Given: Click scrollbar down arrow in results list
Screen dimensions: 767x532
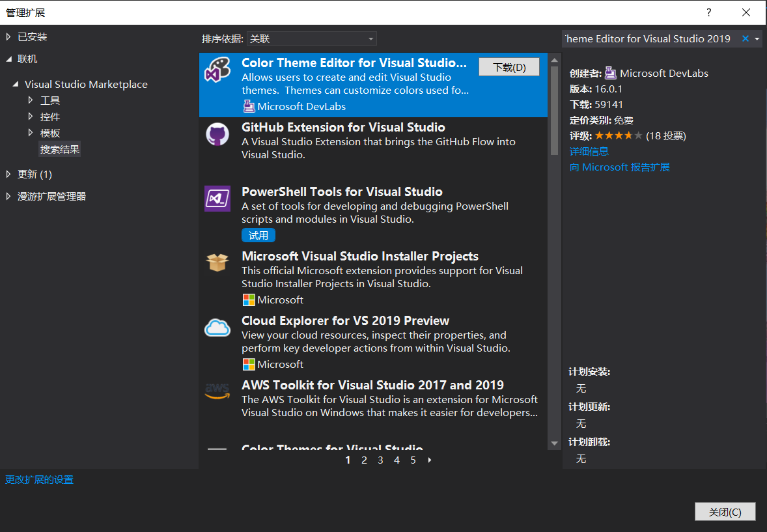Looking at the screenshot, I should point(554,443).
